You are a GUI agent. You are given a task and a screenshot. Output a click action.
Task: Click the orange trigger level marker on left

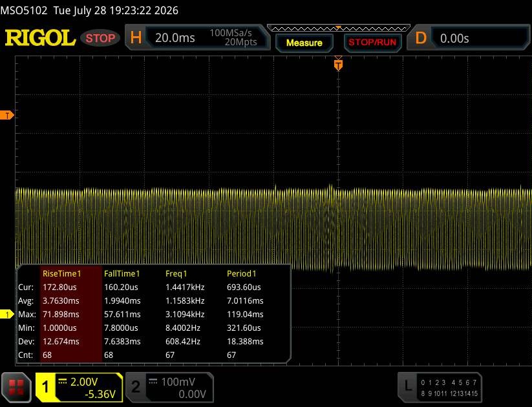[6, 115]
